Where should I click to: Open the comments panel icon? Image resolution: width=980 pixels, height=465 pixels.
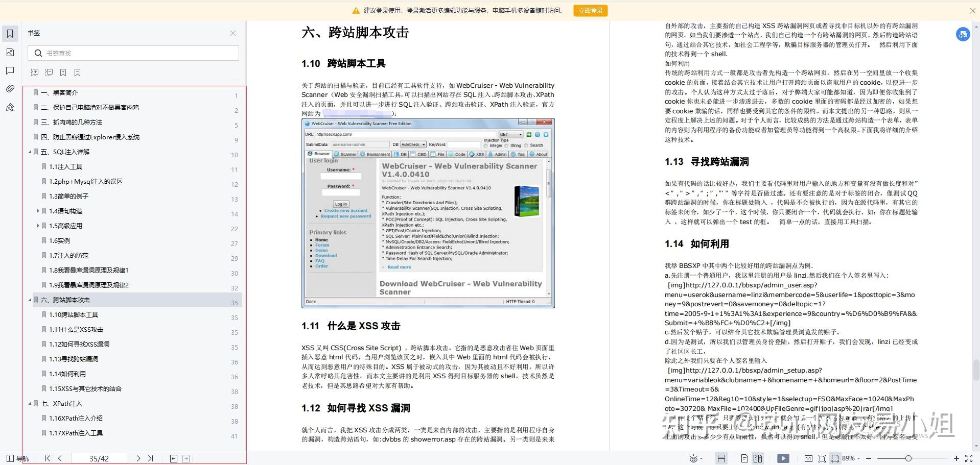10,70
